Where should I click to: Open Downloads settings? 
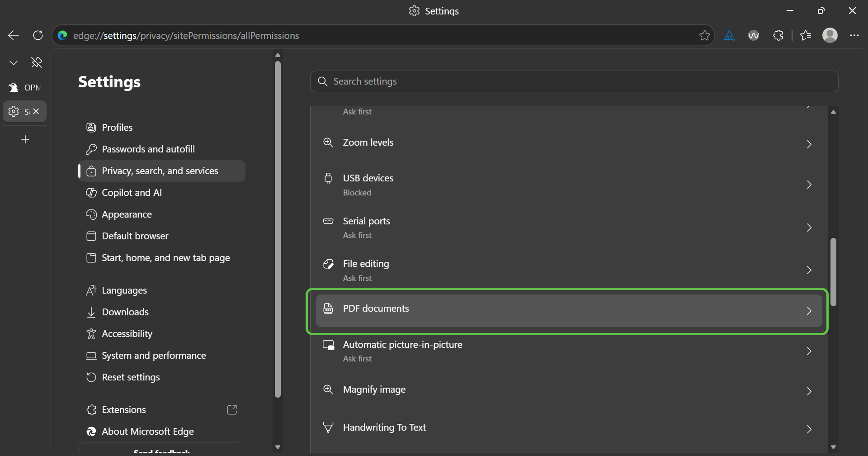pos(162,312)
